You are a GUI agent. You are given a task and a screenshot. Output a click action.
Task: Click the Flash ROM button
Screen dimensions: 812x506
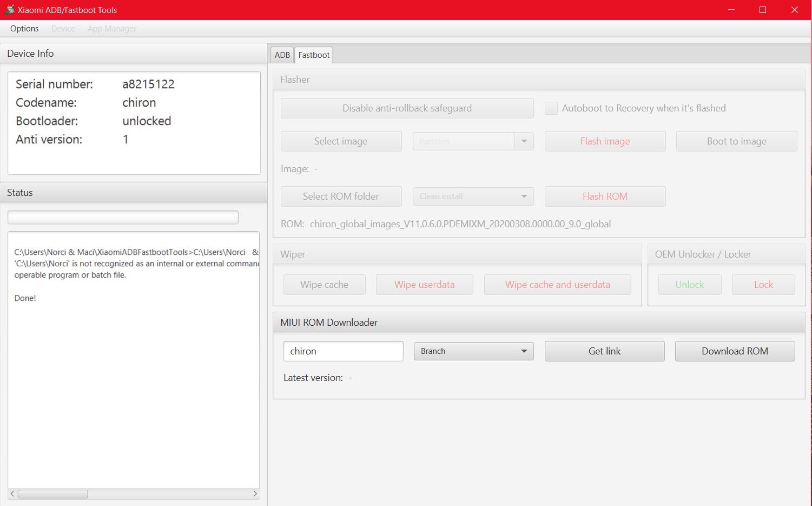pos(605,196)
